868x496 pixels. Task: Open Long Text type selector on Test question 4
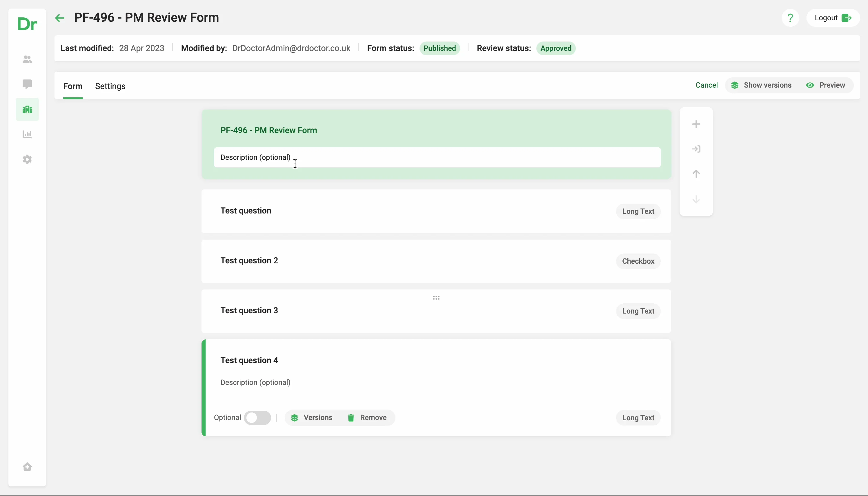coord(638,418)
